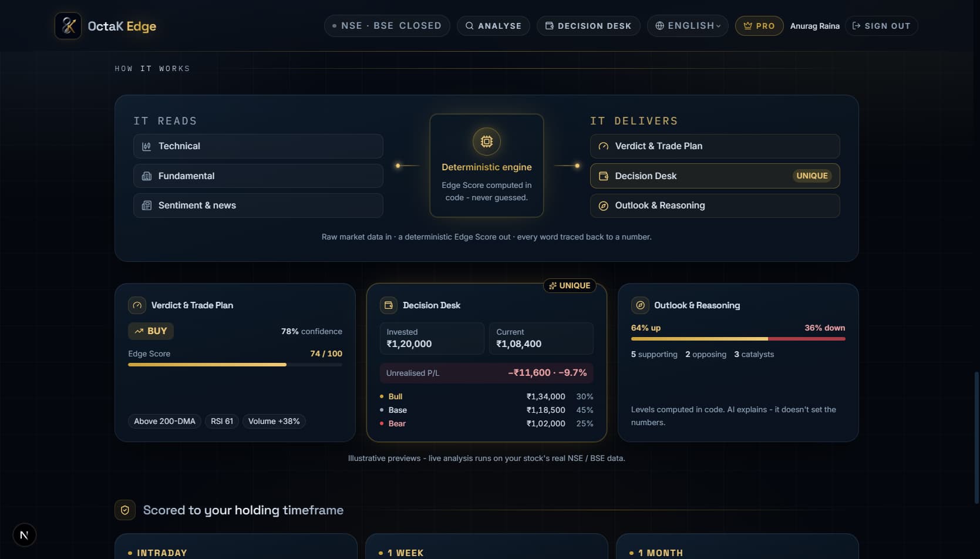Click the Next.js N badge icon
The height and width of the screenshot is (559, 980).
point(24,535)
